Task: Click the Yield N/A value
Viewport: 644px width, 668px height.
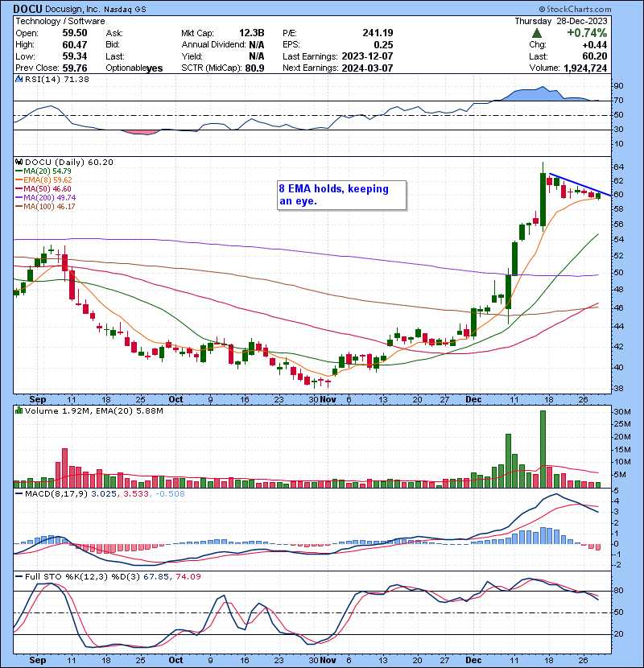Action: 257,56
